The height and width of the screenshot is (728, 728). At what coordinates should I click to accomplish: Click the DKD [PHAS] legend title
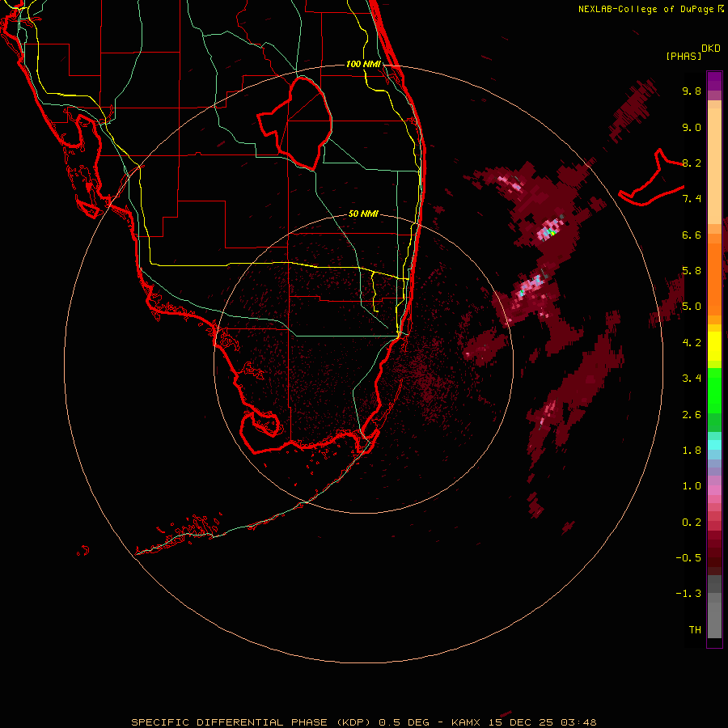pyautogui.click(x=692, y=53)
